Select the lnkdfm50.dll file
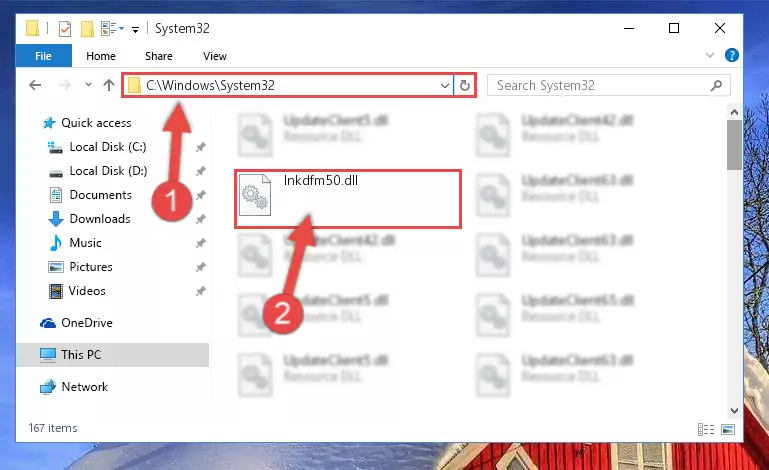 tap(348, 199)
